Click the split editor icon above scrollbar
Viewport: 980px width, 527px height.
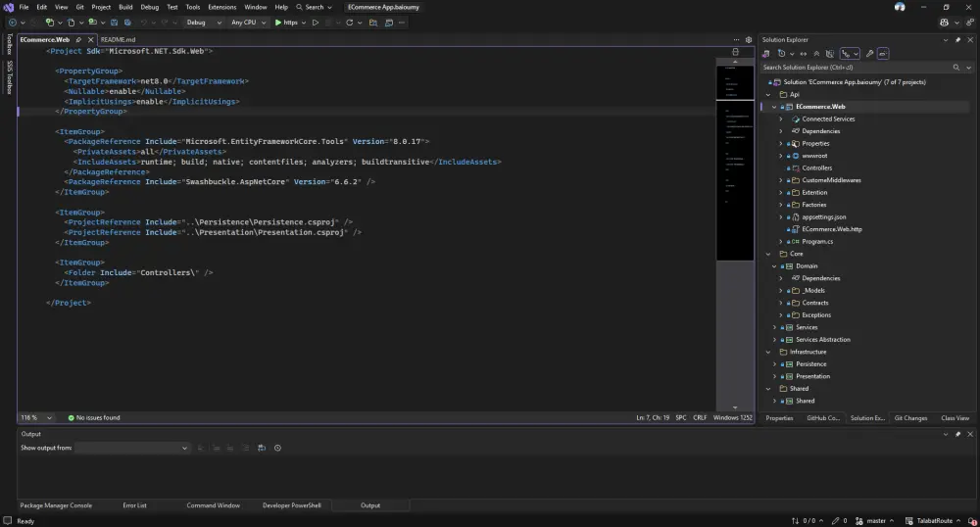coord(736,52)
